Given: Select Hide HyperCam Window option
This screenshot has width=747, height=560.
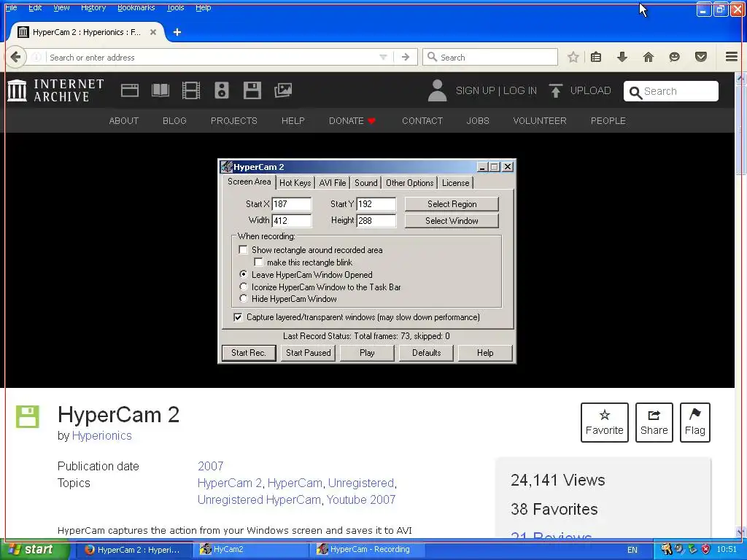Looking at the screenshot, I should 244,298.
